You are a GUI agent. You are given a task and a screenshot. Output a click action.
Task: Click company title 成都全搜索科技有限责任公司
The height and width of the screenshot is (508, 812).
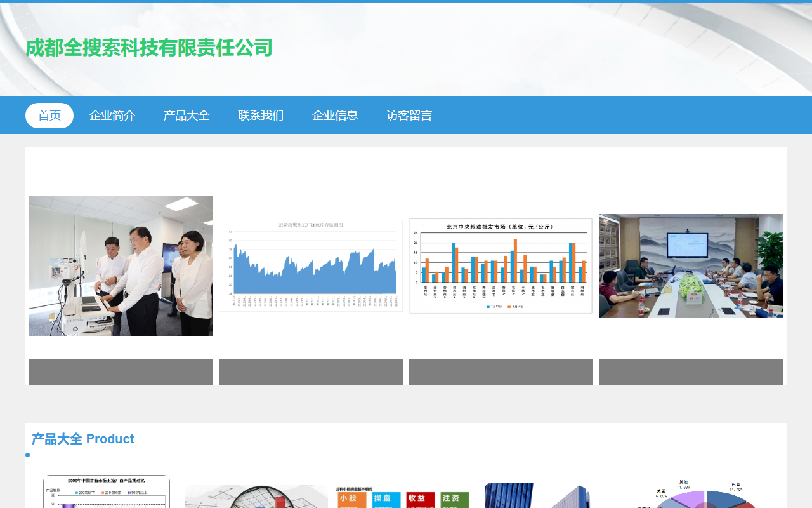(x=149, y=48)
